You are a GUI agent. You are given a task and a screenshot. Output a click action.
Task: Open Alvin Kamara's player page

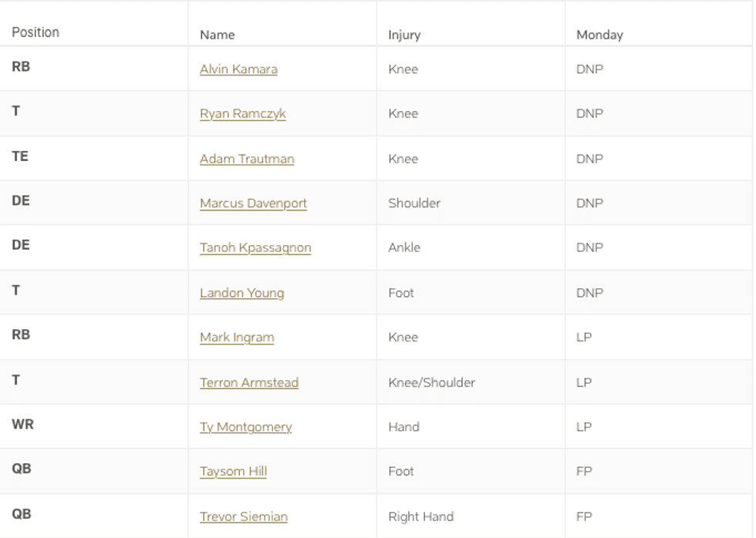point(240,69)
